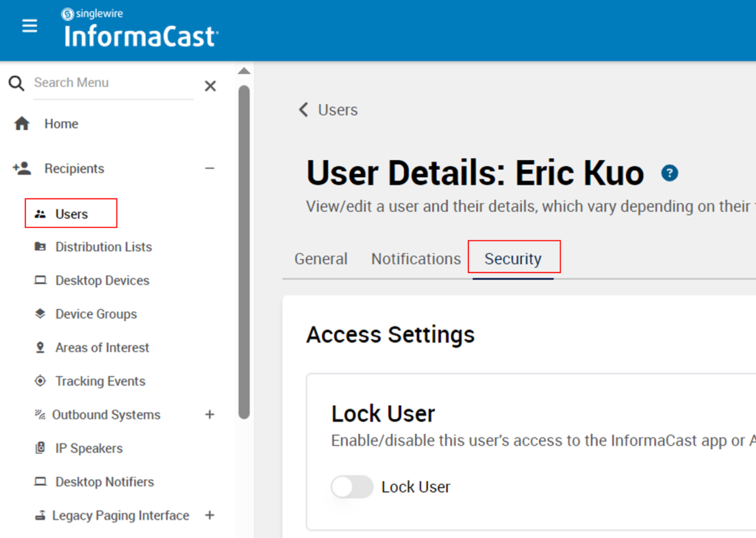The height and width of the screenshot is (538, 756).
Task: Open Distribution Lists in the sidebar
Action: [x=103, y=246]
